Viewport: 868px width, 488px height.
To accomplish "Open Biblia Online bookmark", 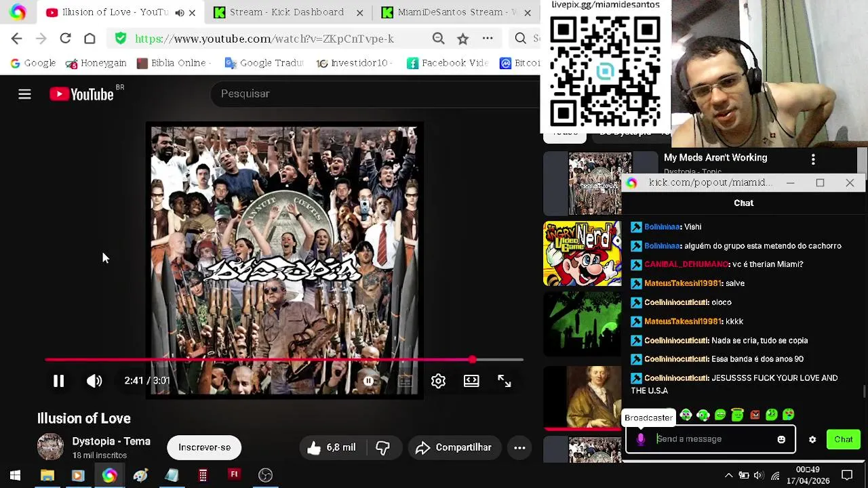I will (173, 63).
